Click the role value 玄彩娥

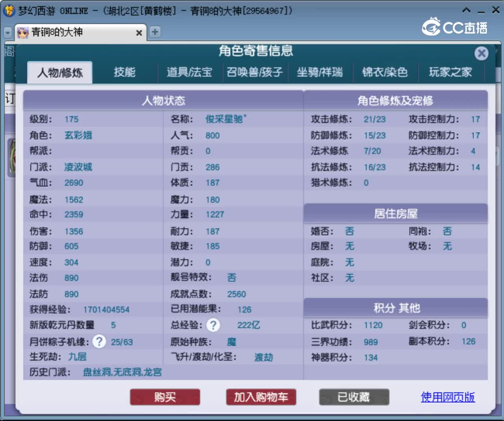78,135
